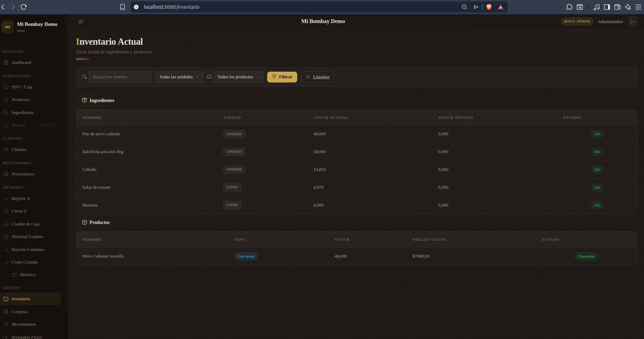Select Reporte Consumo in sidebar
The image size is (644, 339).
[x=28, y=250]
